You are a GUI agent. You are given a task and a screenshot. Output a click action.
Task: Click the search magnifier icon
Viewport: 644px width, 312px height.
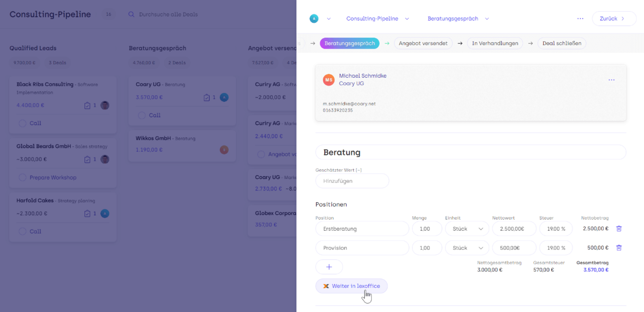pos(131,14)
